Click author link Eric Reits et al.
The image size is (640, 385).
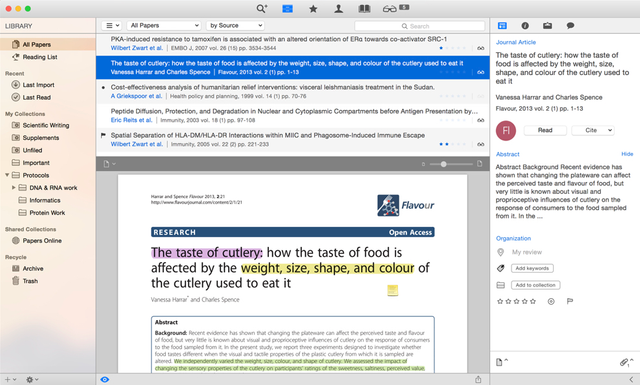click(131, 120)
